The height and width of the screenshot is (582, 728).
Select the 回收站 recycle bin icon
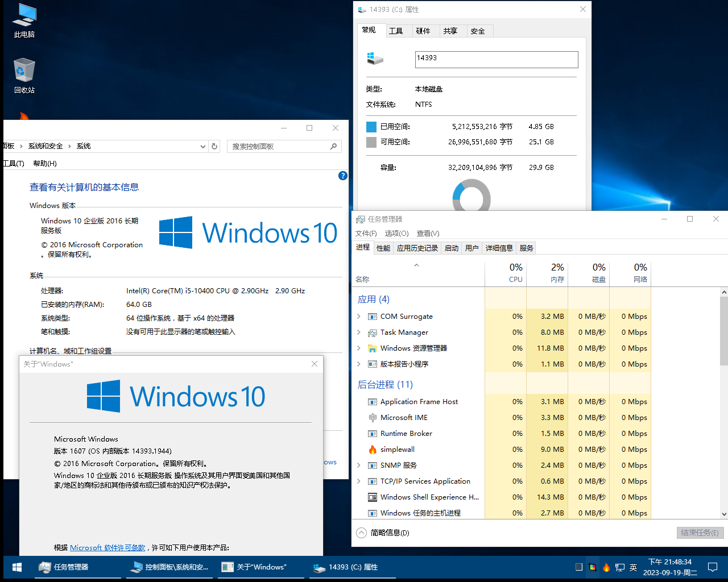point(24,76)
